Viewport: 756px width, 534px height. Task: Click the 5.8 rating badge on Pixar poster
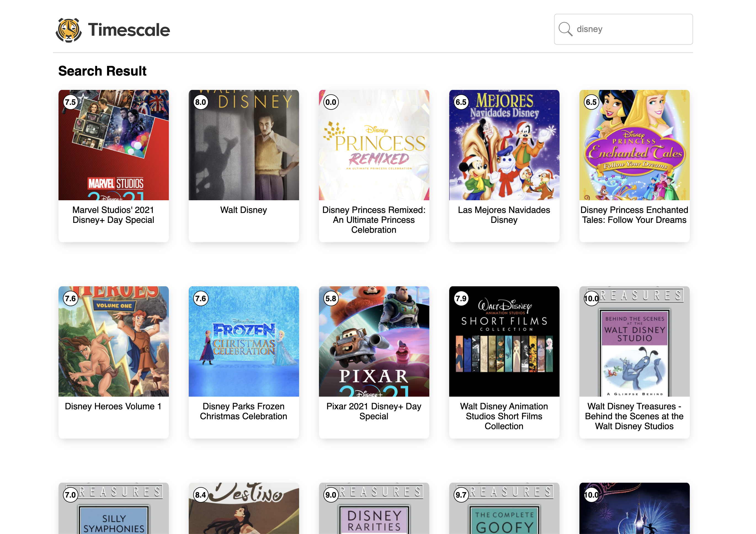coord(331,298)
